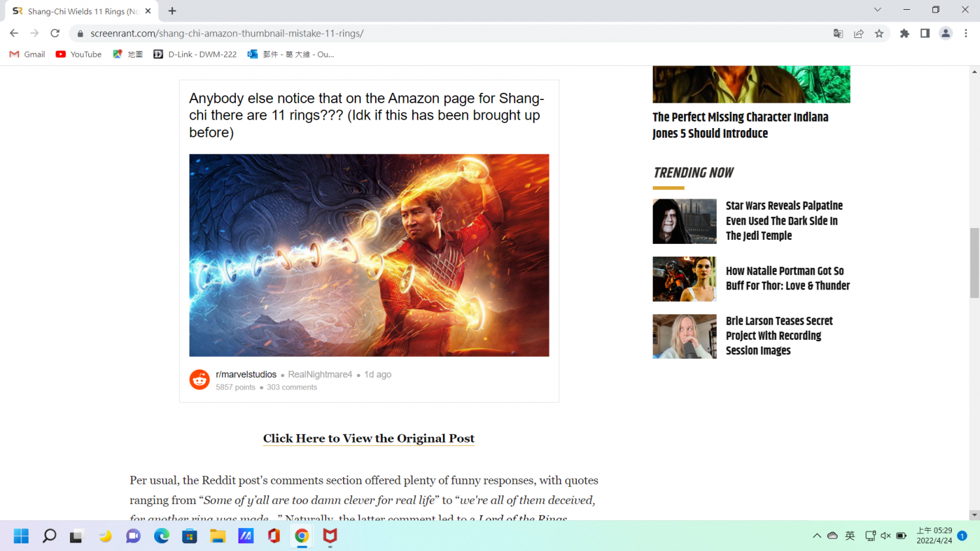
Task: Show hidden system tray icons
Action: 817,536
